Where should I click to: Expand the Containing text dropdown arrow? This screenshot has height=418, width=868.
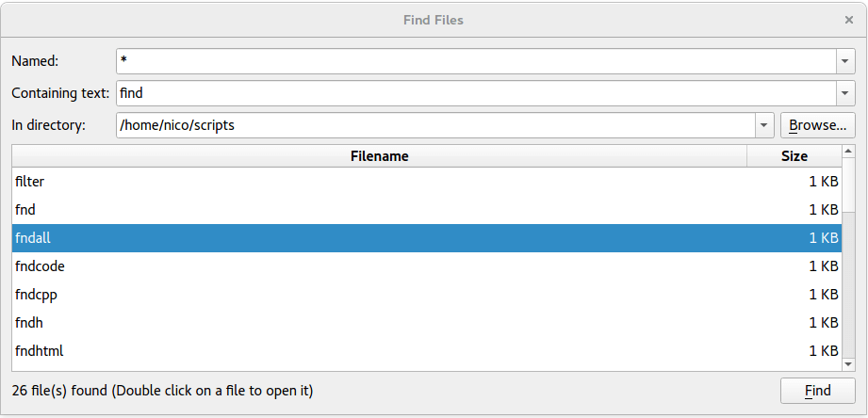coord(844,93)
